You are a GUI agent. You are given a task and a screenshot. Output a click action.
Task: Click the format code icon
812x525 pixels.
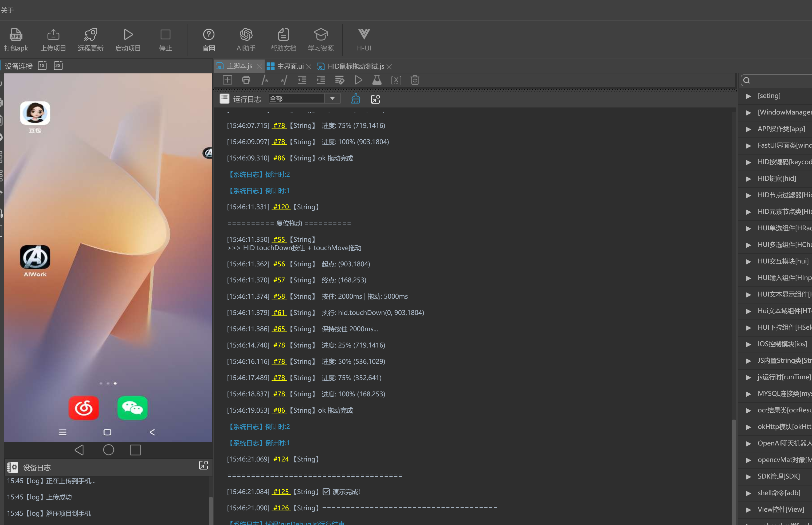[x=340, y=80]
